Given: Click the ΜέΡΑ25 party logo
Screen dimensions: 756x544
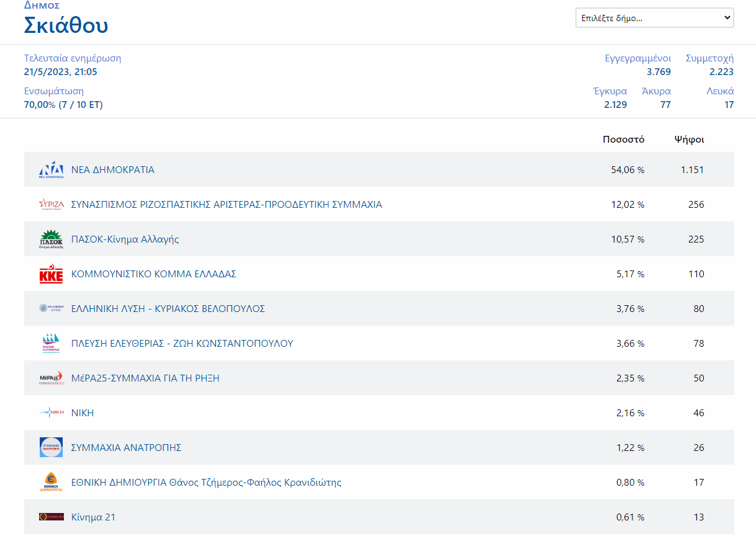Looking at the screenshot, I should (51, 378).
